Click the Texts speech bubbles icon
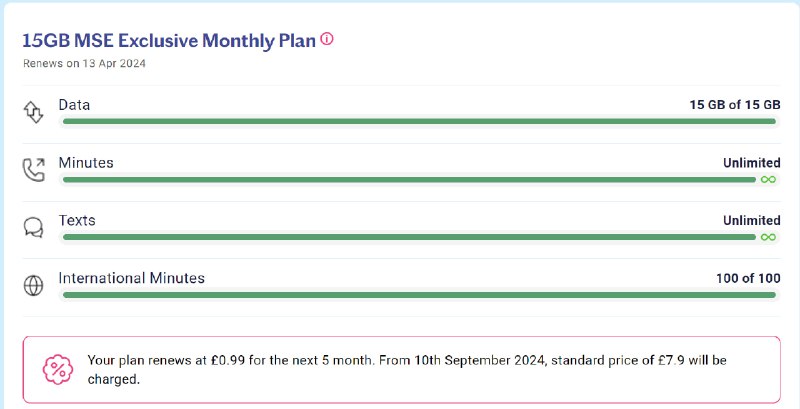The image size is (800, 409). pyautogui.click(x=34, y=227)
